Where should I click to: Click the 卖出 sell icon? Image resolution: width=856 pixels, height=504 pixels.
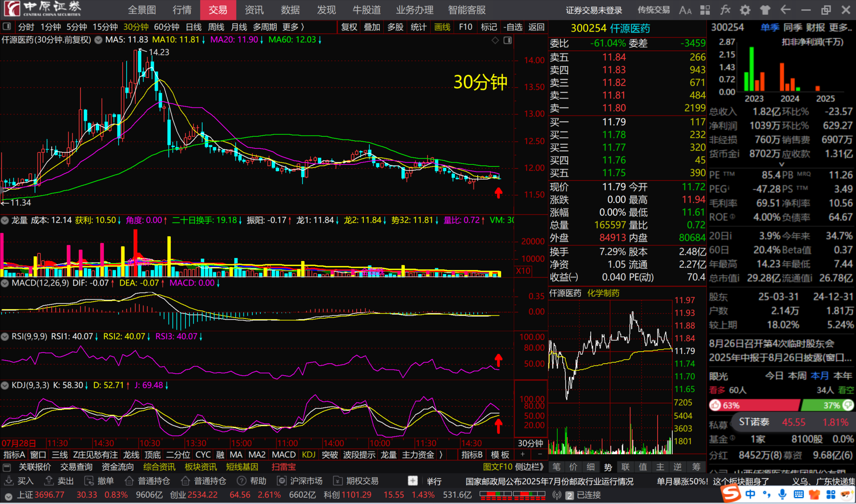click(49, 481)
